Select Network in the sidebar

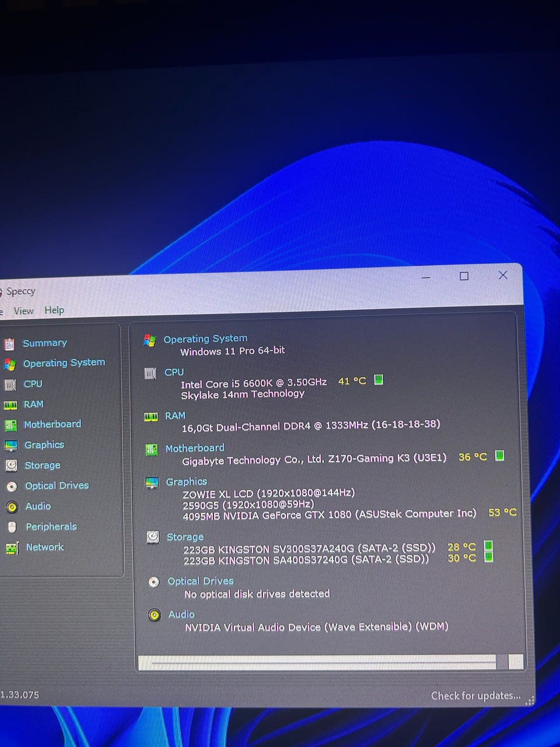point(45,547)
